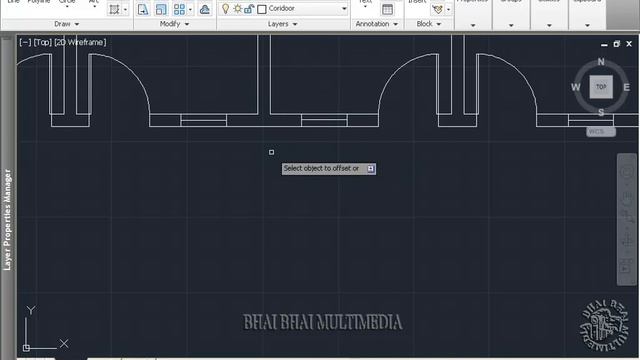
Task: Minimize the drawing viewport window
Action: [x=604, y=44]
